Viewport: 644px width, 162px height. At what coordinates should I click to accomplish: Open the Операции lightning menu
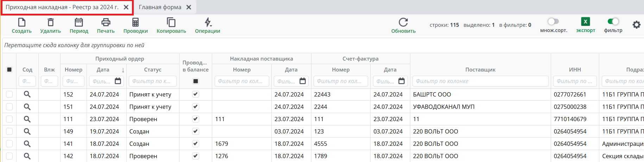point(208,23)
